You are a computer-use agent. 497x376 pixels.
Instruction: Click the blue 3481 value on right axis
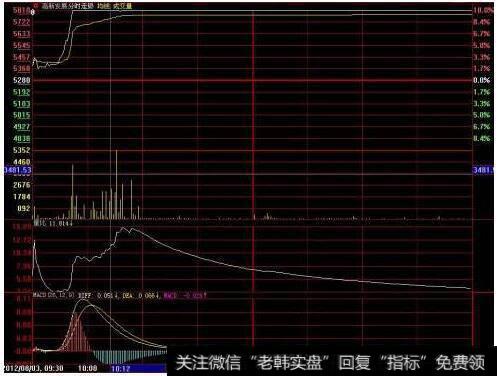484,170
